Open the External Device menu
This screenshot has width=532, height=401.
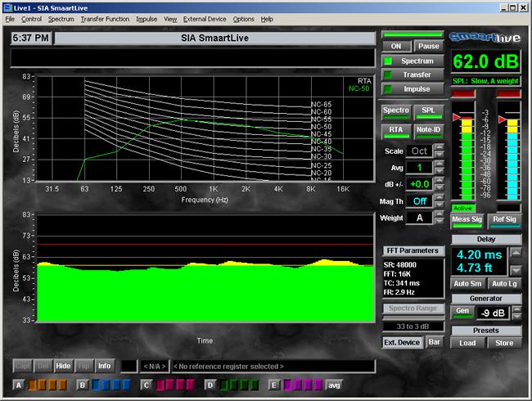coord(205,20)
